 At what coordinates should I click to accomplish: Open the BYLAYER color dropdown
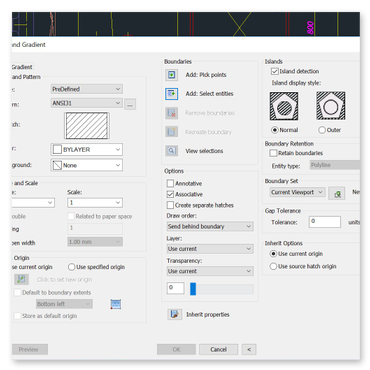pos(86,149)
